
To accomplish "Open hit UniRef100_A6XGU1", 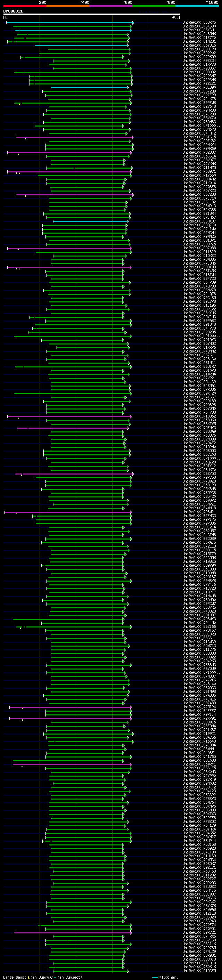I will point(199,31).
